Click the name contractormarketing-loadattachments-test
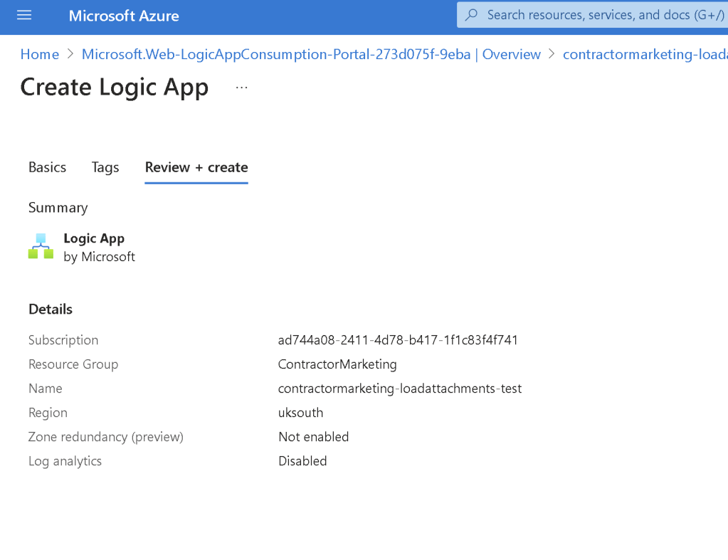Screen dimensions: 728x560 coord(400,389)
